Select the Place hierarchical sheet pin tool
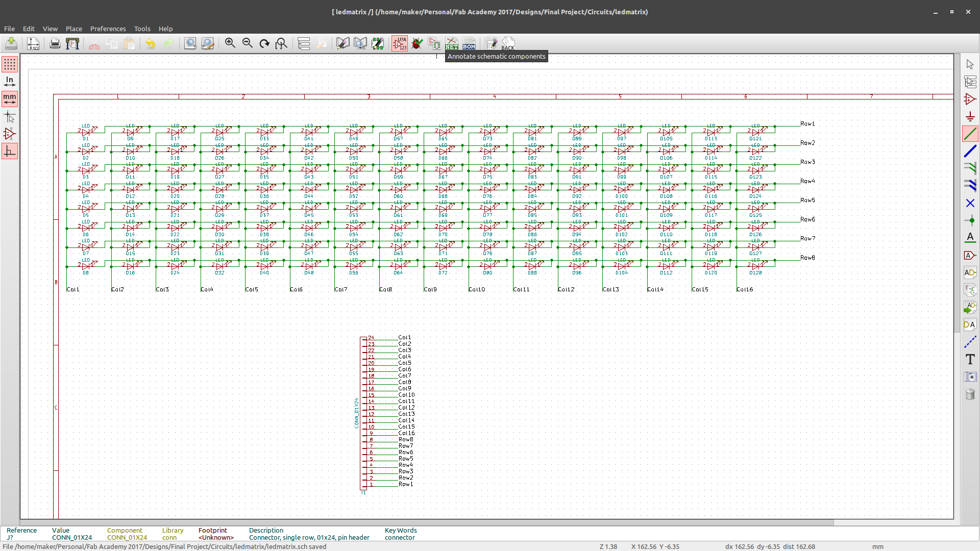This screenshot has width=980, height=551. [x=970, y=324]
